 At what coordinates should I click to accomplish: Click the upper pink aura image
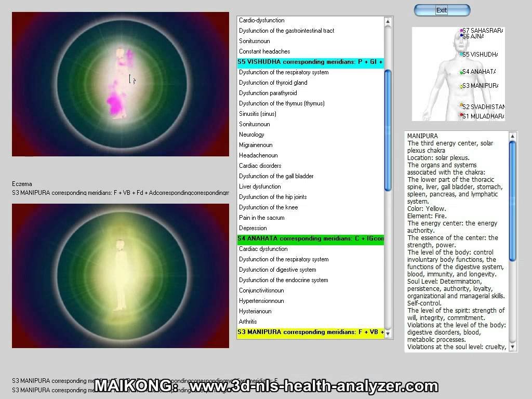(x=120, y=84)
